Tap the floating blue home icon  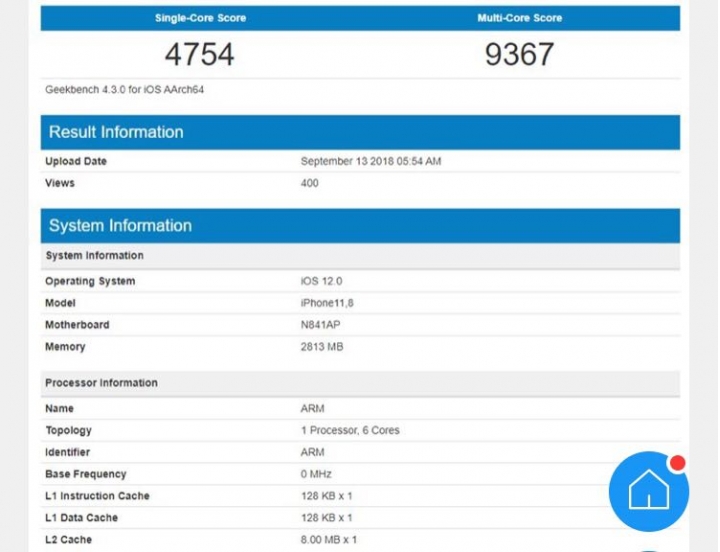648,491
